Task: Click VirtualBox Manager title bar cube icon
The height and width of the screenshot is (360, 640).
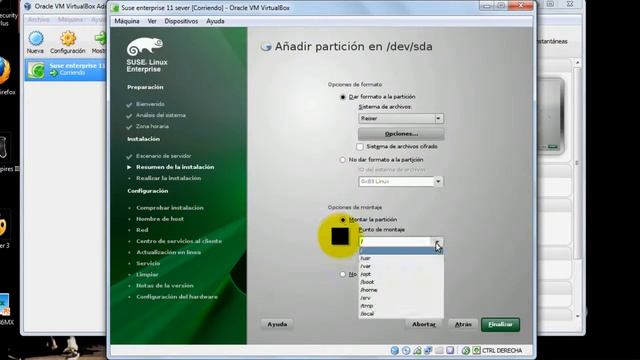Action: pos(28,7)
